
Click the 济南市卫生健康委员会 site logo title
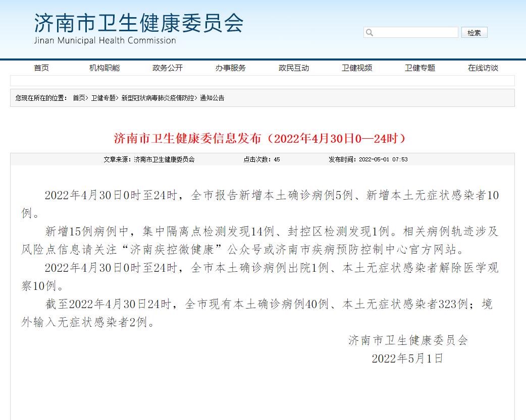139,23
